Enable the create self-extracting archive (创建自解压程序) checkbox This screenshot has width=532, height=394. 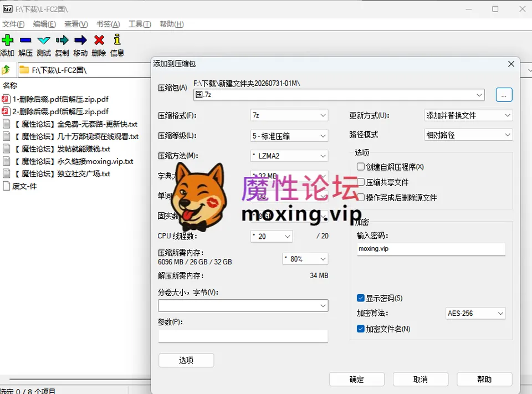pos(361,167)
